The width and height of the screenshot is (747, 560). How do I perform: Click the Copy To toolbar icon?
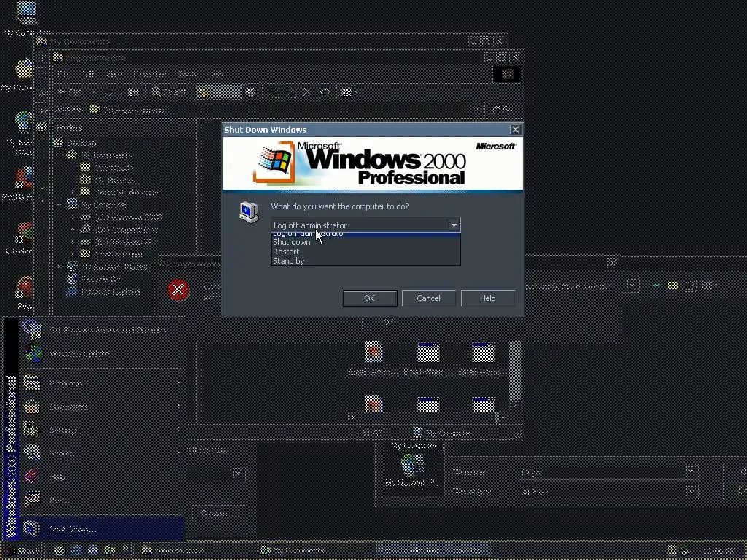290,92
